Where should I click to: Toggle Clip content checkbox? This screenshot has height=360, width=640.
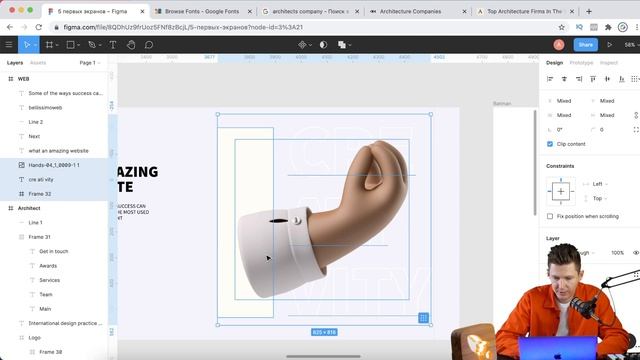click(550, 144)
